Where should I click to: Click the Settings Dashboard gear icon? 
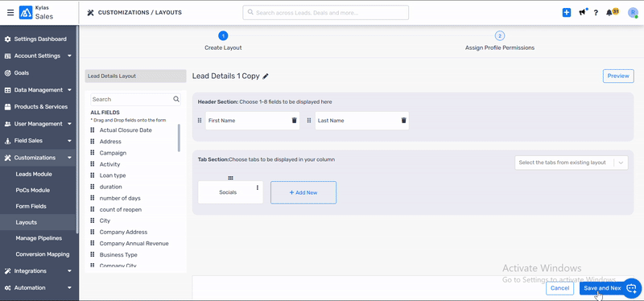coord(7,39)
